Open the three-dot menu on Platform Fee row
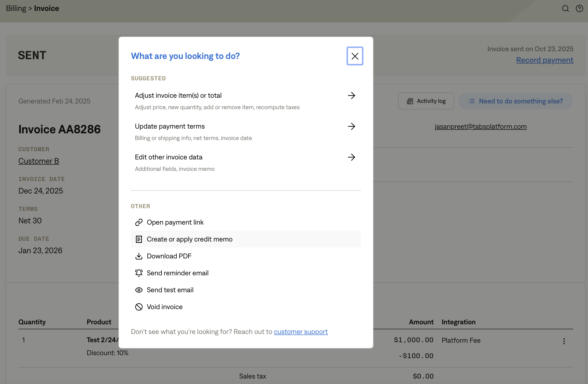 click(x=564, y=341)
